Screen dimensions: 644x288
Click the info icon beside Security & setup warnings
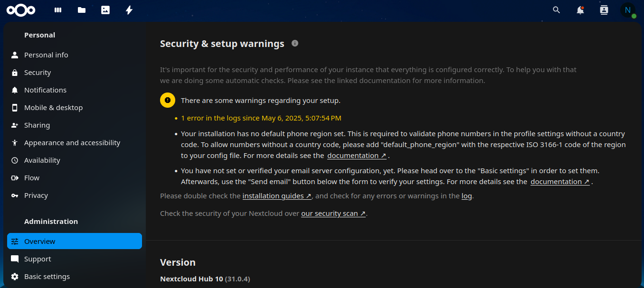[x=295, y=44]
